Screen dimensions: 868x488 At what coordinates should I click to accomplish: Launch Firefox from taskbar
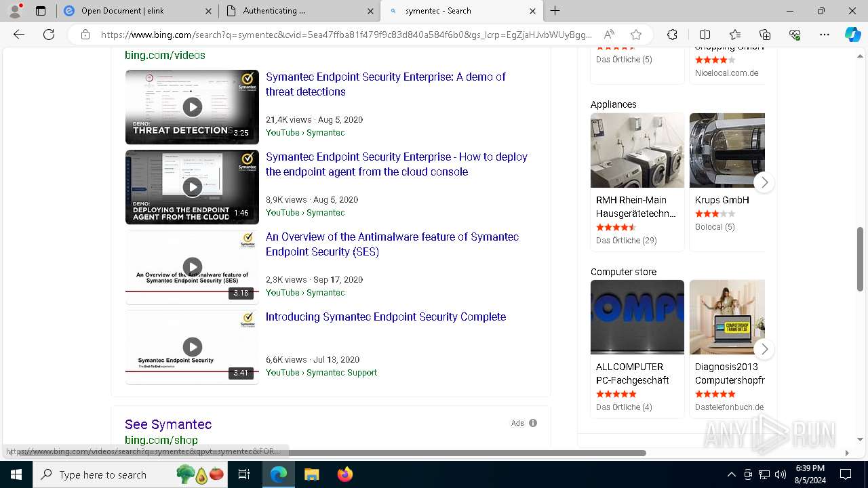(344, 474)
